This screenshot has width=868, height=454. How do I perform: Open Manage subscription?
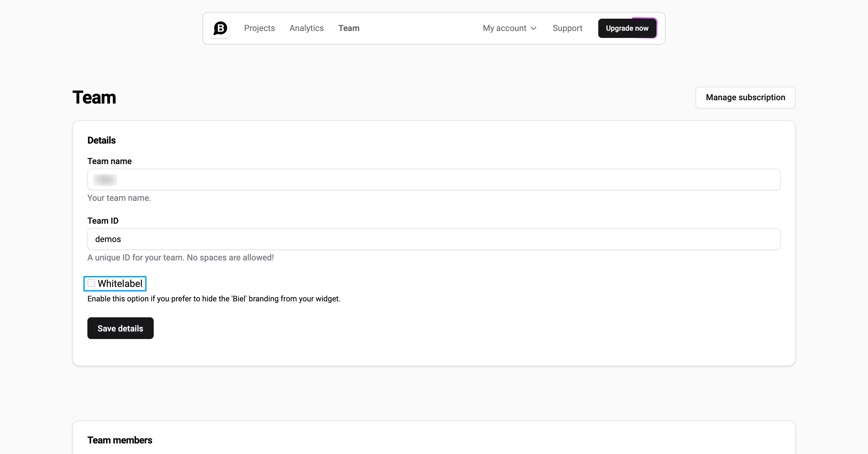point(745,98)
